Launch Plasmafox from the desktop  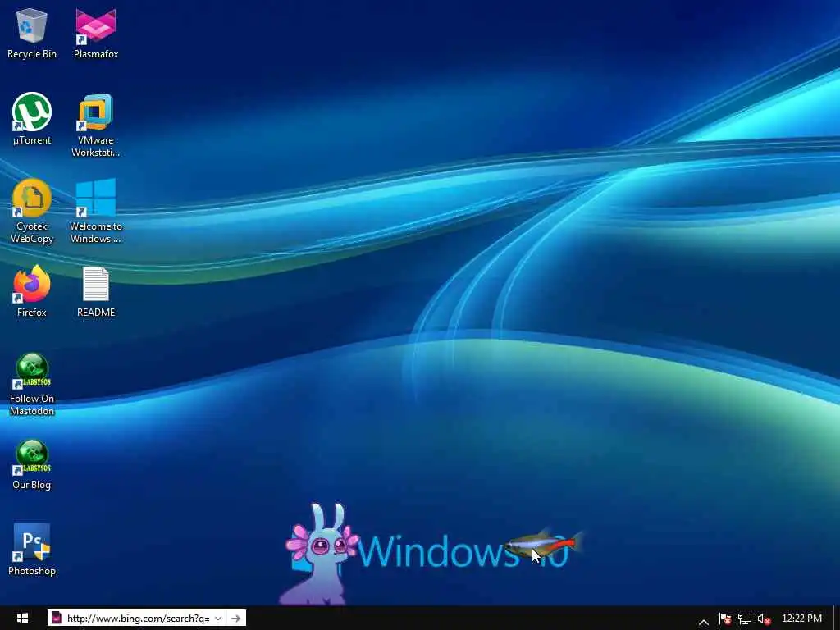click(96, 33)
